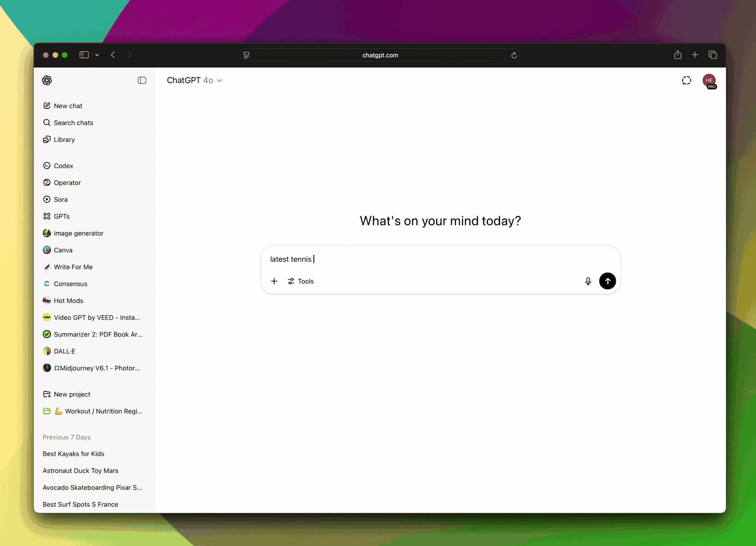Toggle the Safari sidebar view
Image resolution: width=756 pixels, height=546 pixels.
tap(84, 55)
